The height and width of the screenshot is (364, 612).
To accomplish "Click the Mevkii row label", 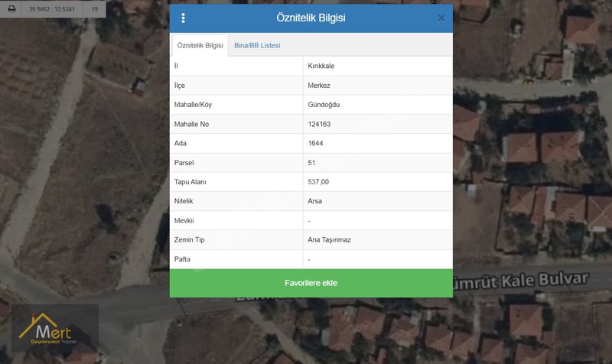I will pos(184,220).
